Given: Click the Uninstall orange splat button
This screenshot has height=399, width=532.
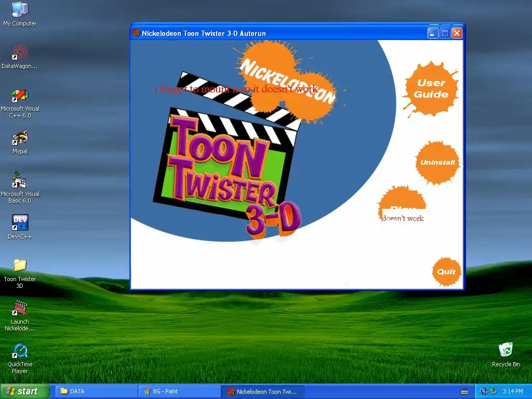Looking at the screenshot, I should [437, 162].
